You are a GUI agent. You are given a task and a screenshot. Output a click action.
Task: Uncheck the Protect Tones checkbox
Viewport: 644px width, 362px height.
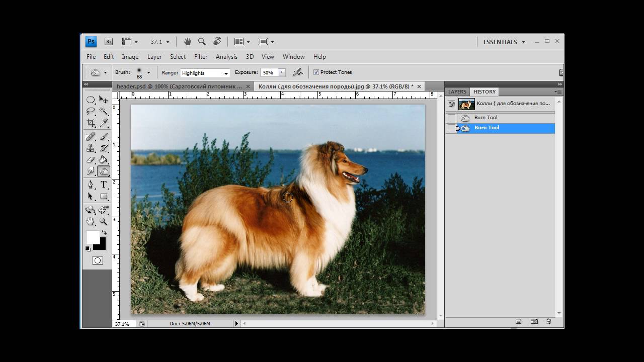point(316,72)
